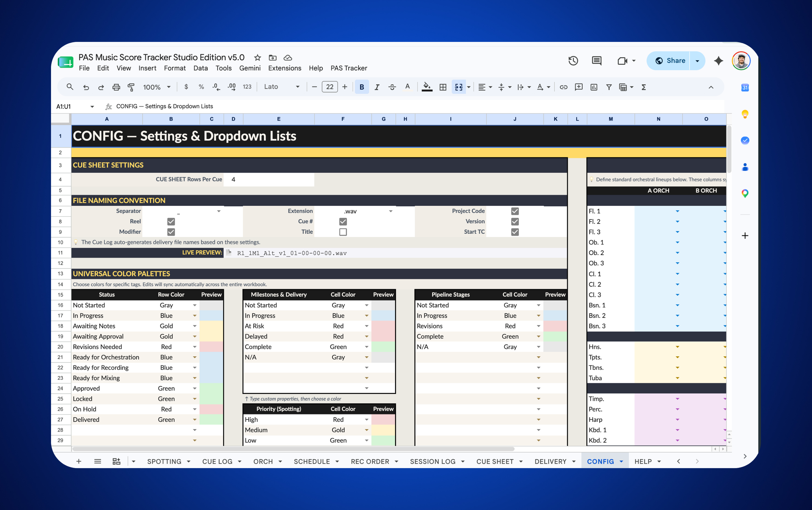Switch to the CUE LOG sheet tab
This screenshot has width=812, height=510.
[217, 462]
